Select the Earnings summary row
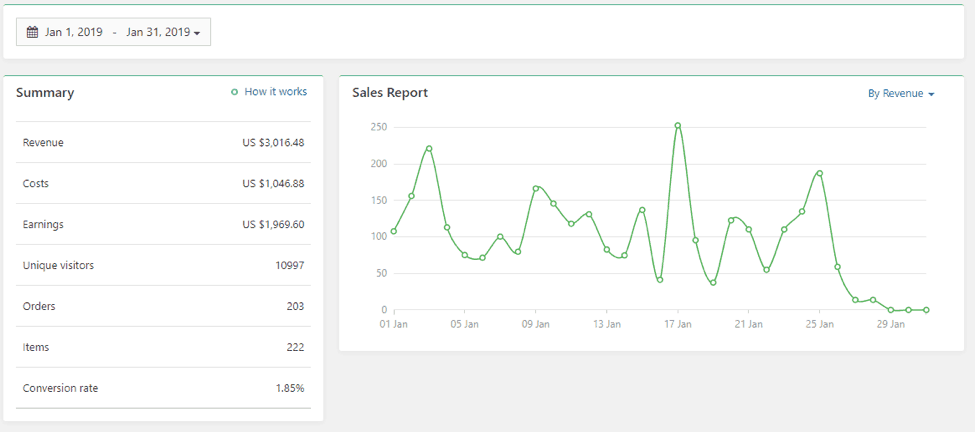The height and width of the screenshot is (432, 975). [x=163, y=225]
